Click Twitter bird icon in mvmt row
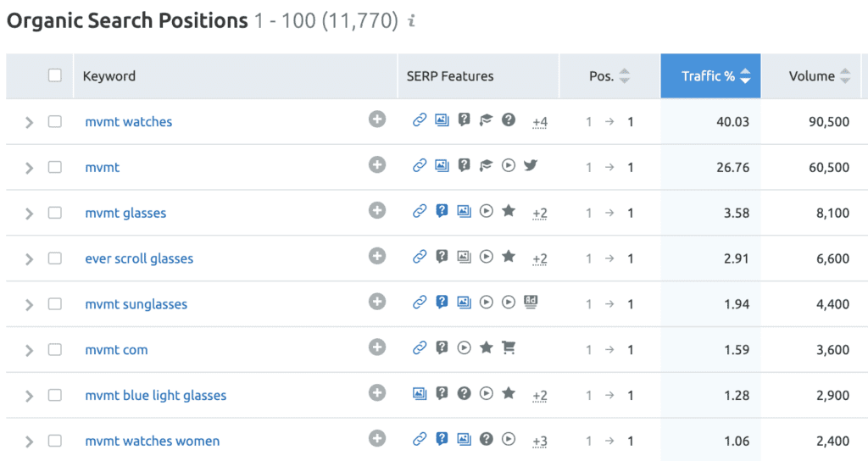 [x=531, y=165]
